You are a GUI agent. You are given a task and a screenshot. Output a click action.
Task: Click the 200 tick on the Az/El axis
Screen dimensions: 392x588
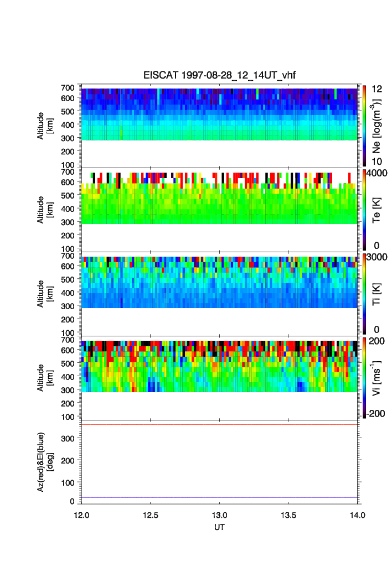pyautogui.click(x=68, y=461)
